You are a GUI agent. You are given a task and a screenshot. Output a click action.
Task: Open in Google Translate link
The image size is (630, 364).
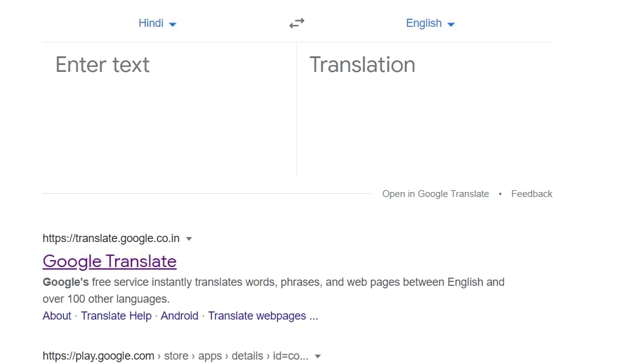coord(435,194)
